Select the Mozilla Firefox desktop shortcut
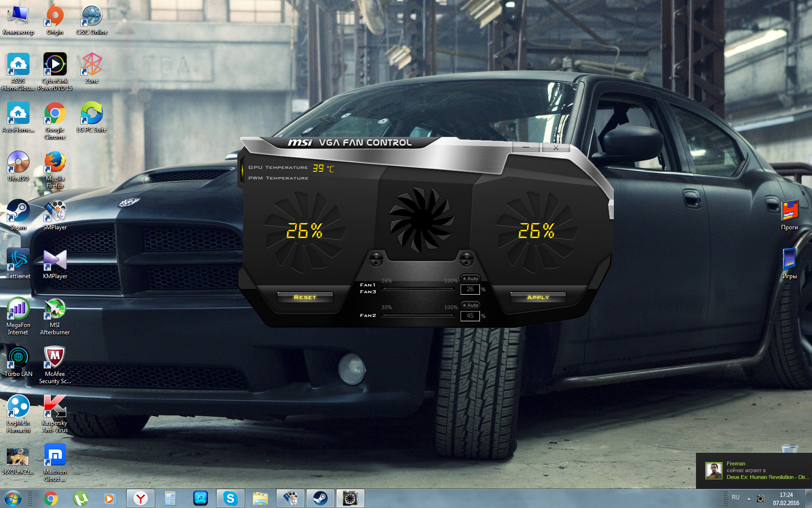This screenshot has width=812, height=508. tap(55, 169)
